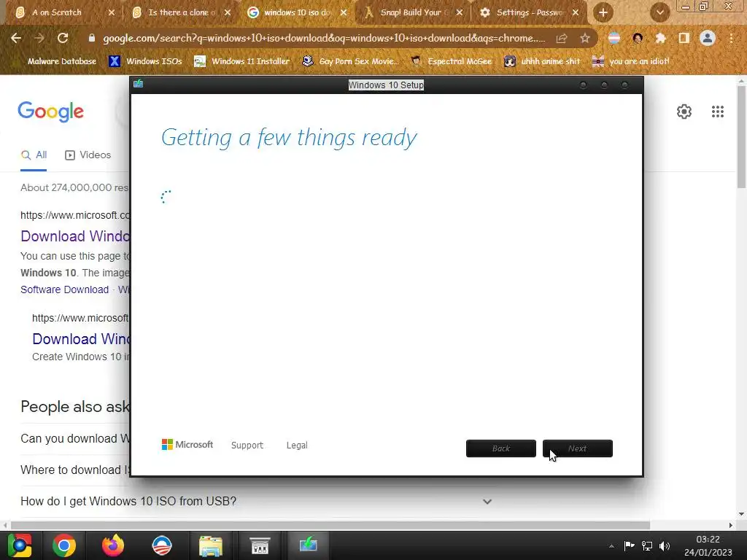This screenshot has height=560, width=747.
Task: Open the Start button on taskbar
Action: click(20, 545)
